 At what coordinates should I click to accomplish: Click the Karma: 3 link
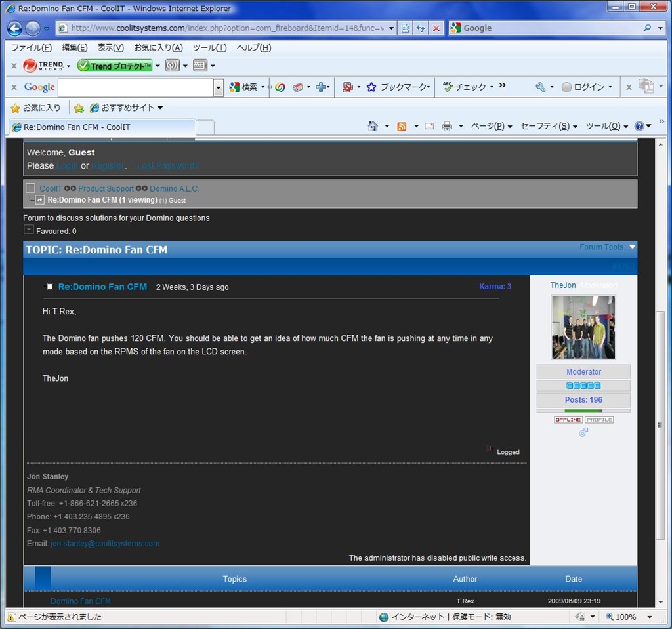point(495,286)
